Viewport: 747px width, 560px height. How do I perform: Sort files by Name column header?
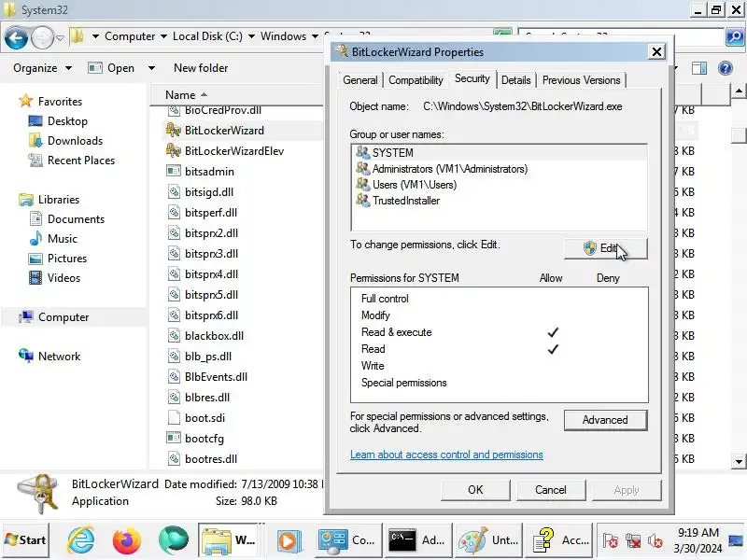point(180,95)
